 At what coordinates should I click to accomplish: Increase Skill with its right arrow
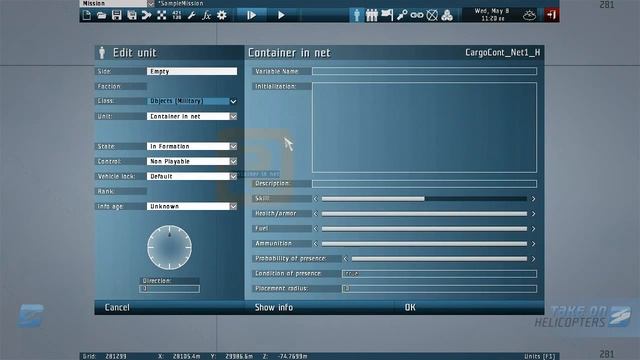click(x=533, y=199)
